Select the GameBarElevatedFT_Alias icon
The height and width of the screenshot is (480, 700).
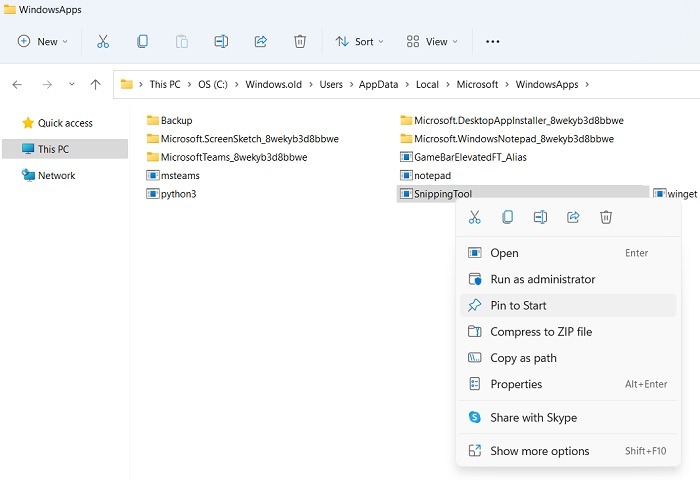click(x=406, y=157)
